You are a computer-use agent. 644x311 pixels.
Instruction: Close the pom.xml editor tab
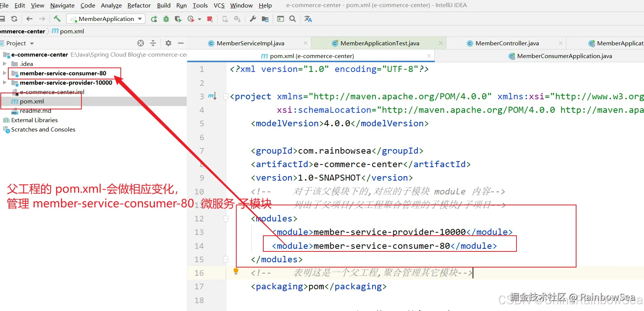pyautogui.click(x=429, y=56)
